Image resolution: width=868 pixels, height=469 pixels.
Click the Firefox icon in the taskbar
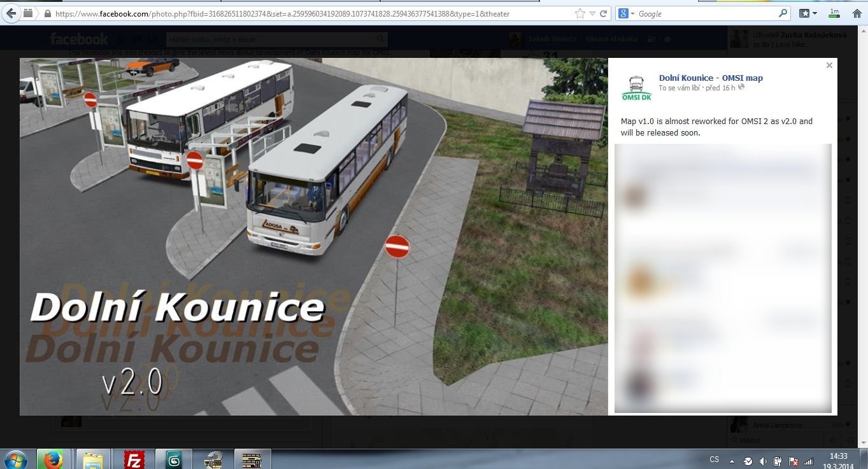tap(53, 459)
